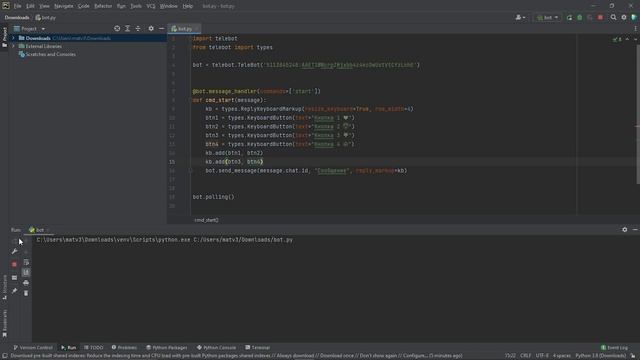Open the View menu
This screenshot has width=640, height=360.
coord(44,6)
